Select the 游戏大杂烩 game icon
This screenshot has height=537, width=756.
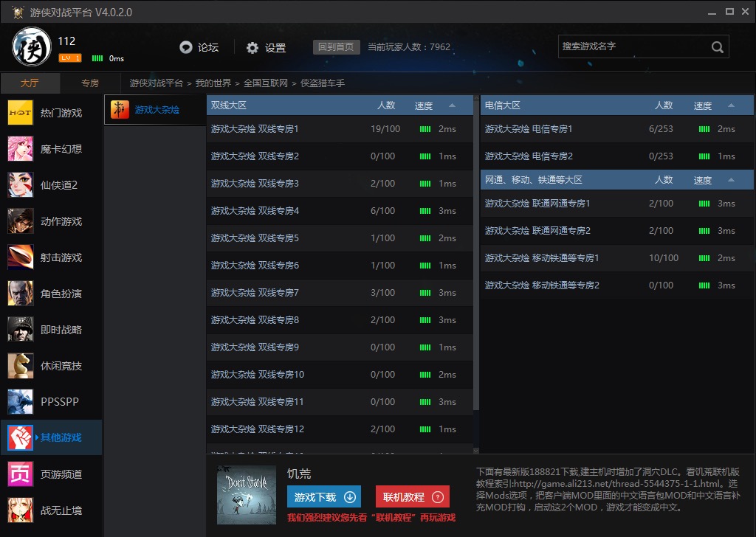tap(120, 109)
